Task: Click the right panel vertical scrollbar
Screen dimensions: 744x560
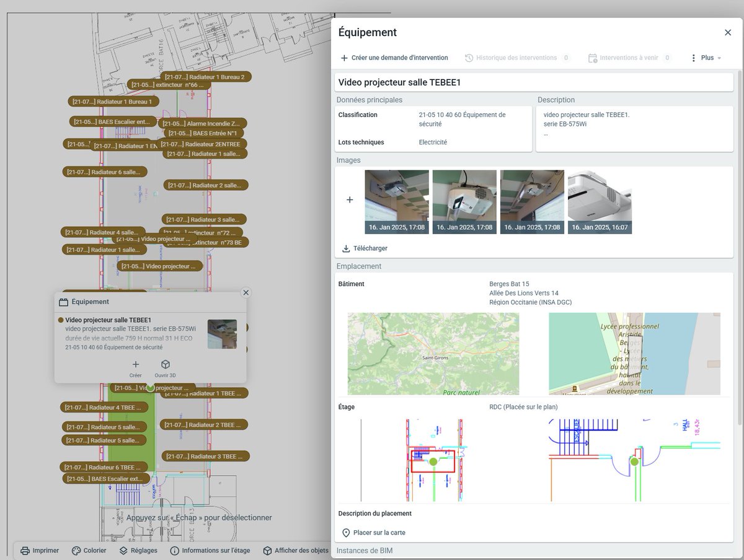Action: pos(739,248)
